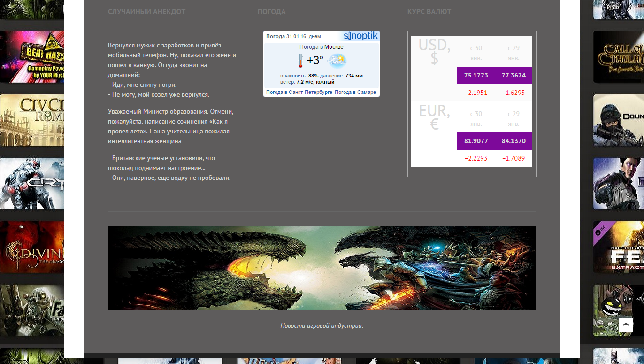Click the 'Погода' section heading
The width and height of the screenshot is (644, 364).
[x=271, y=12]
